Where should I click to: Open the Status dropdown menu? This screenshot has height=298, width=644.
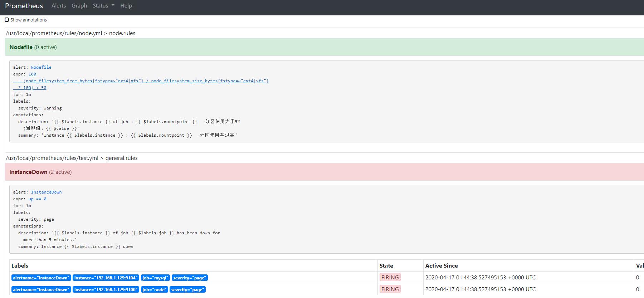pos(103,6)
